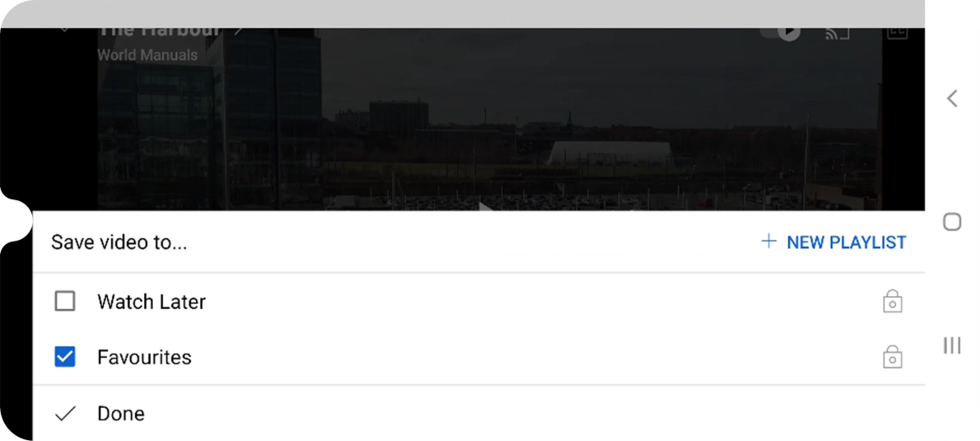Click the Watch Later privacy lock icon
The width and height of the screenshot is (980, 441).
point(893,301)
